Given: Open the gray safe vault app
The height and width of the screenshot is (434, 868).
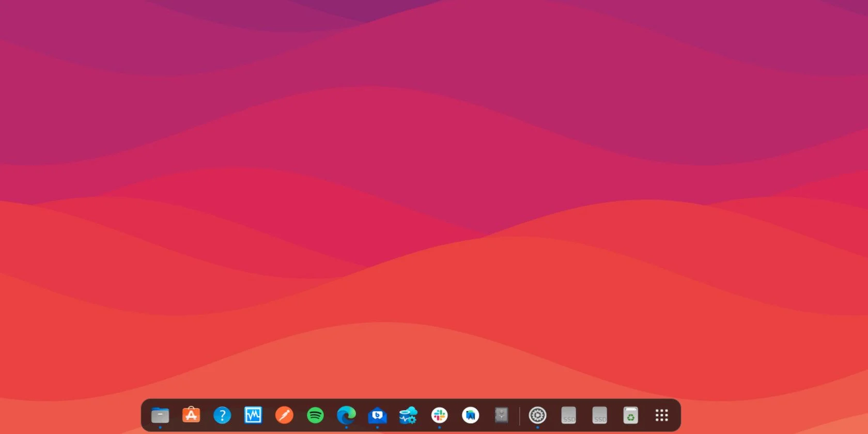Looking at the screenshot, I should click(x=501, y=415).
